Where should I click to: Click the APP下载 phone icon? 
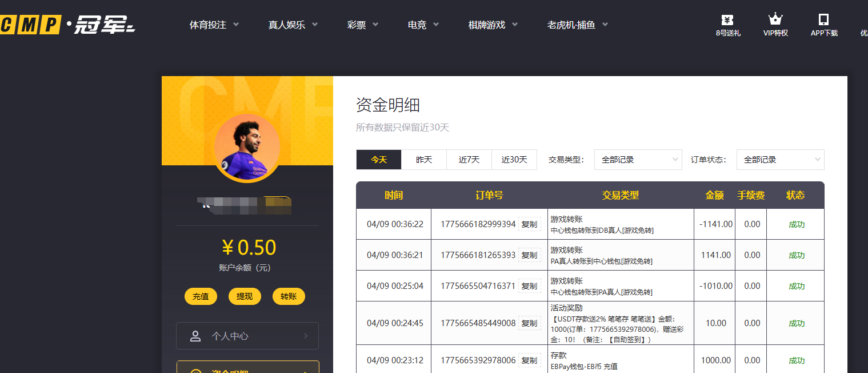pyautogui.click(x=823, y=19)
